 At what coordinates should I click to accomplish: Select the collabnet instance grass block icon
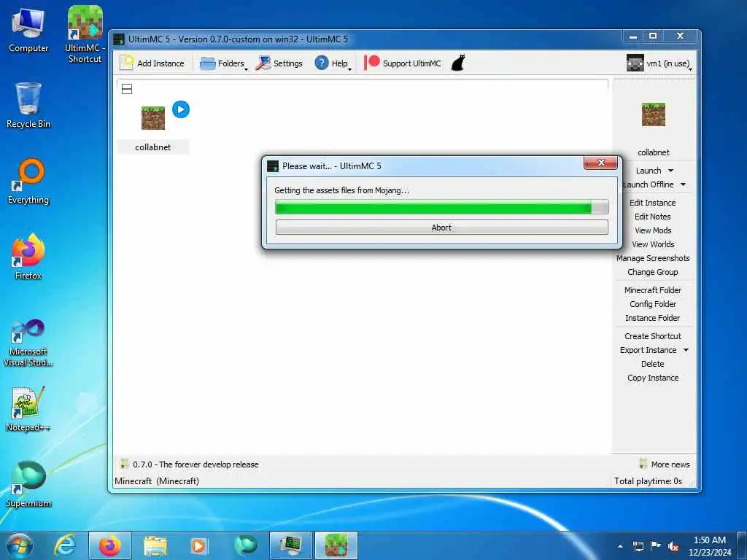pyautogui.click(x=153, y=117)
